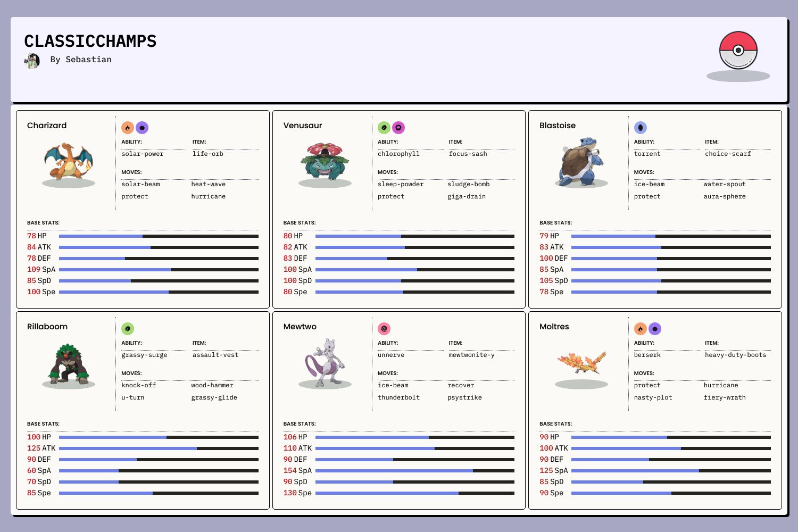Click the CLASSICCHAMPS team title
The height and width of the screenshot is (532, 798).
point(90,41)
